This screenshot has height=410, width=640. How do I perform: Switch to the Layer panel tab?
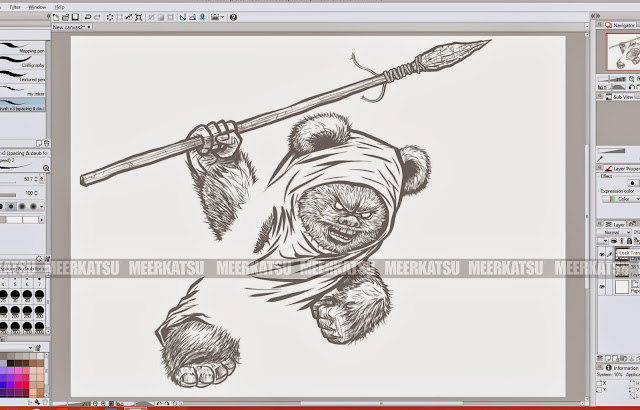615,224
